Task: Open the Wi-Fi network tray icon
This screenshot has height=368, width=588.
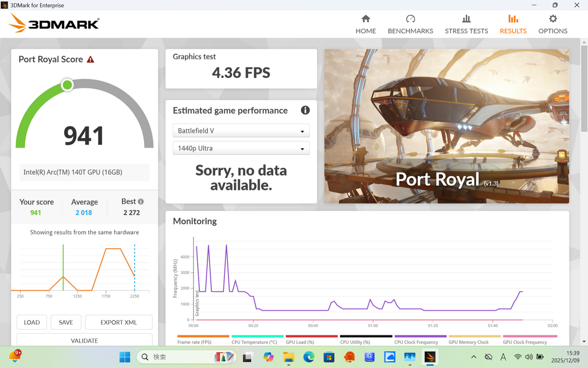Action: coord(518,357)
